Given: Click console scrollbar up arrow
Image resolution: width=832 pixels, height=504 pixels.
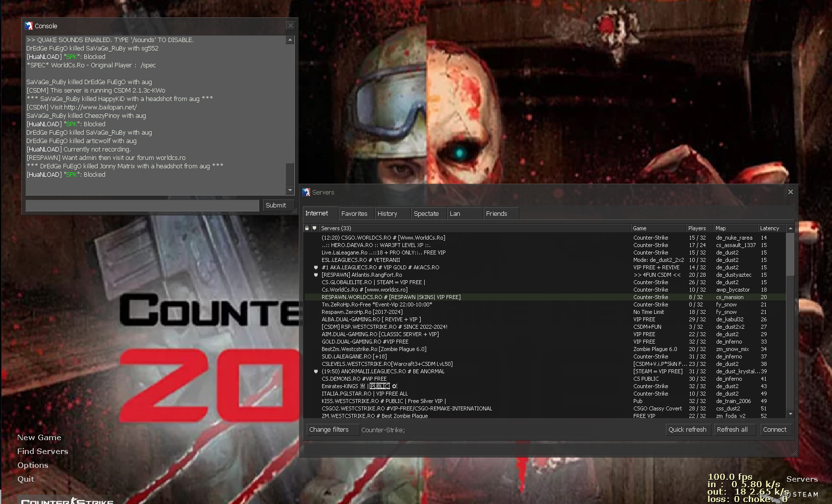Looking at the screenshot, I should [290, 40].
